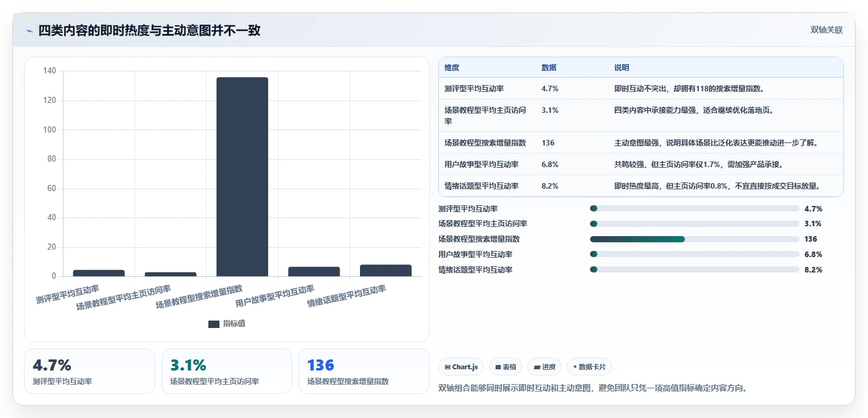Select table cell 场景教程型搜索增量指数

(x=485, y=143)
